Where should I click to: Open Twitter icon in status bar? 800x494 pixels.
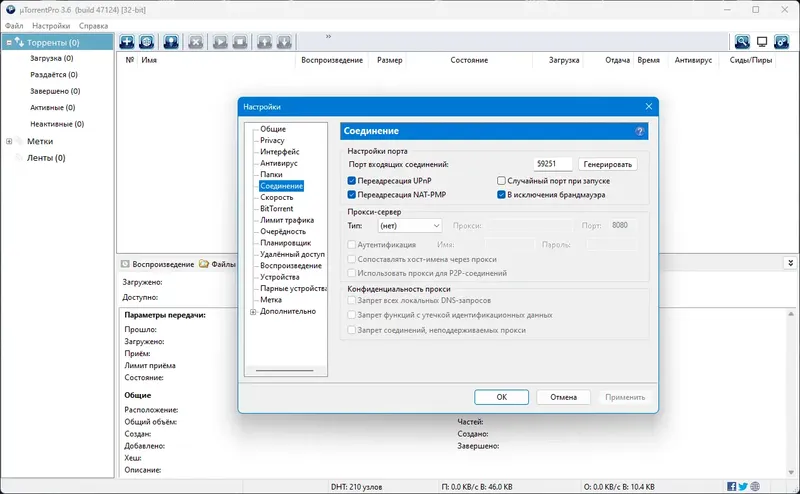point(743,486)
